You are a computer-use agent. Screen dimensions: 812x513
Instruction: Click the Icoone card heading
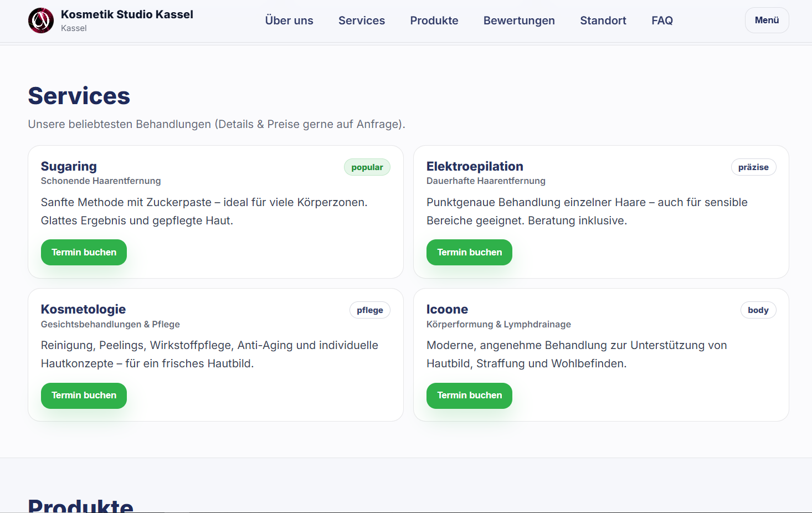pyautogui.click(x=446, y=309)
